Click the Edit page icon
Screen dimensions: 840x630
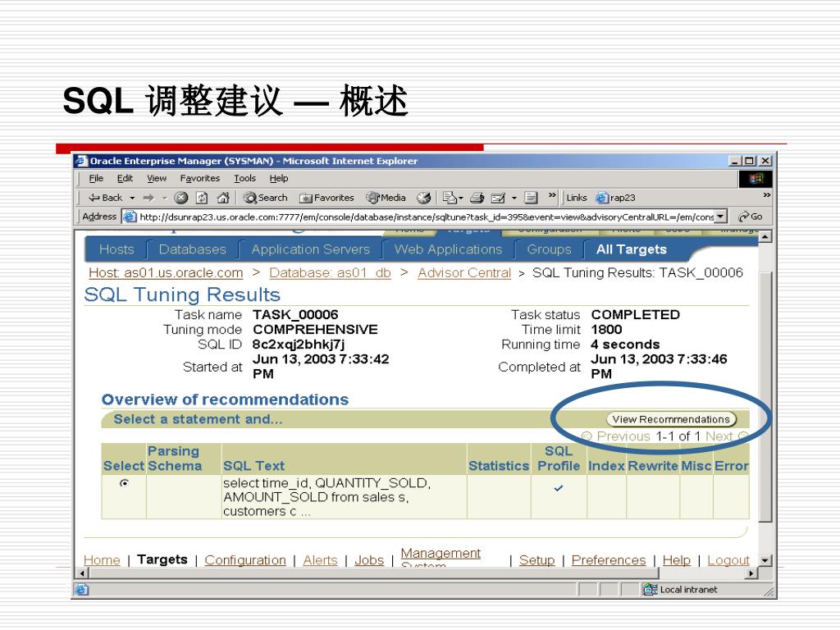(x=498, y=198)
